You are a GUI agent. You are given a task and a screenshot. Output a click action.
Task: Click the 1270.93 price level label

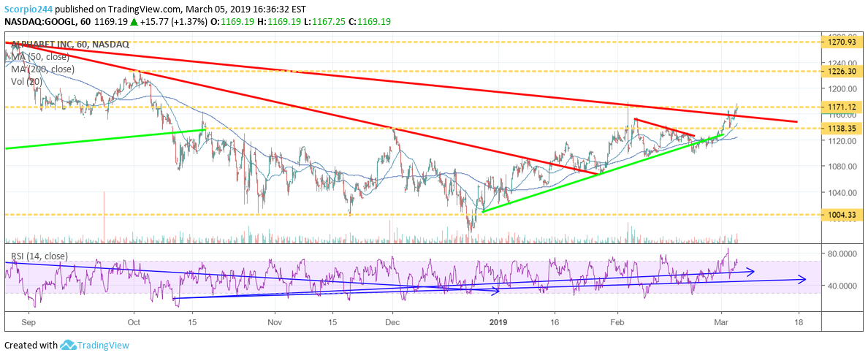[x=838, y=42]
